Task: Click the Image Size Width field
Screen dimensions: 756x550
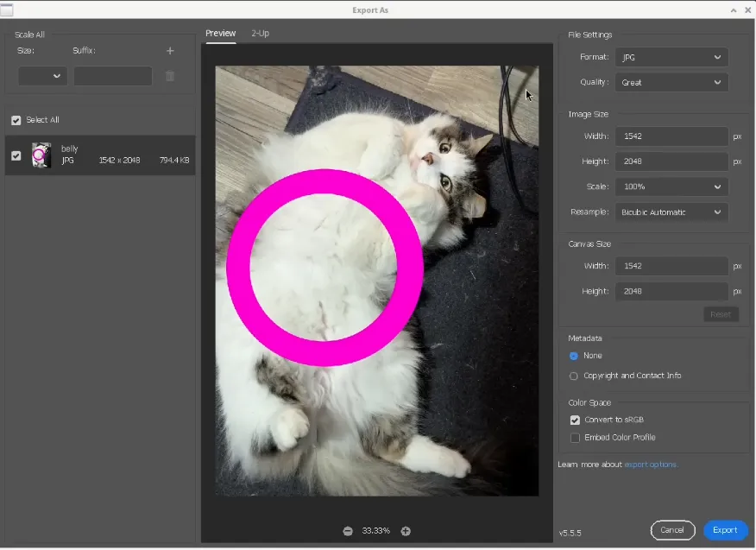Action: [x=671, y=136]
